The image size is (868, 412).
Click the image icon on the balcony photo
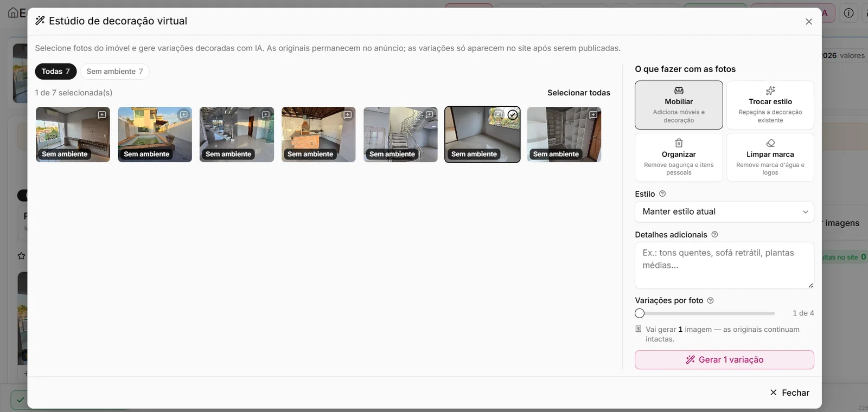tap(101, 115)
